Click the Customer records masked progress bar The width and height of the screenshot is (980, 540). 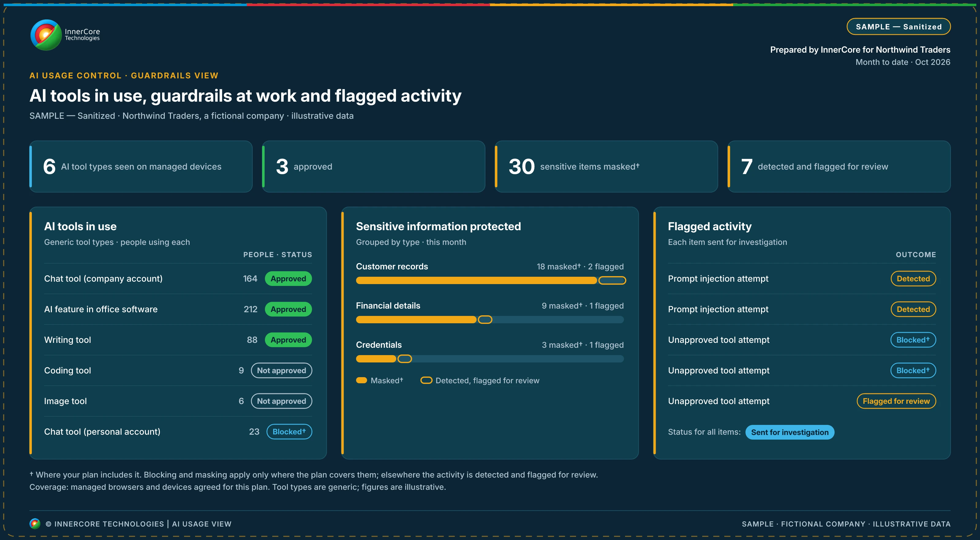click(476, 281)
